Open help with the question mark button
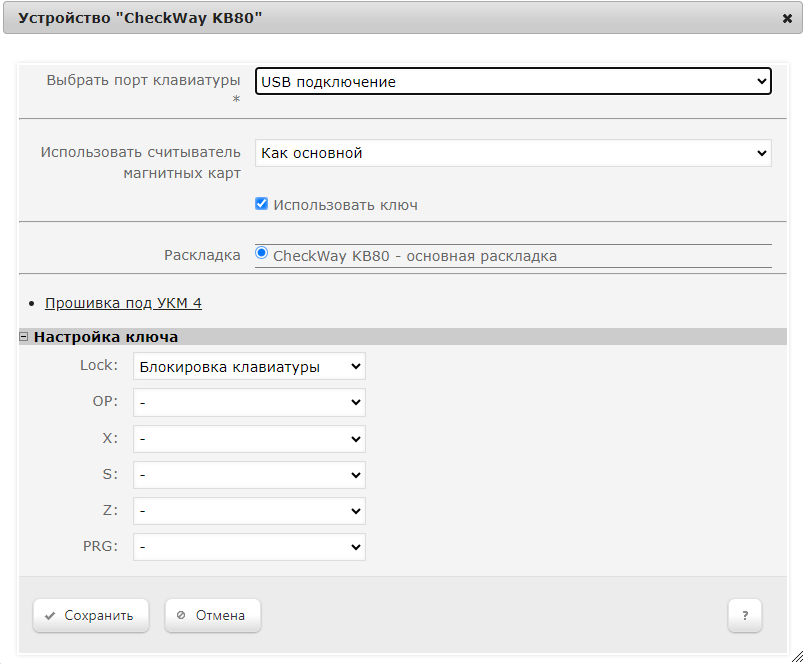This screenshot has height=664, width=804. tap(745, 615)
